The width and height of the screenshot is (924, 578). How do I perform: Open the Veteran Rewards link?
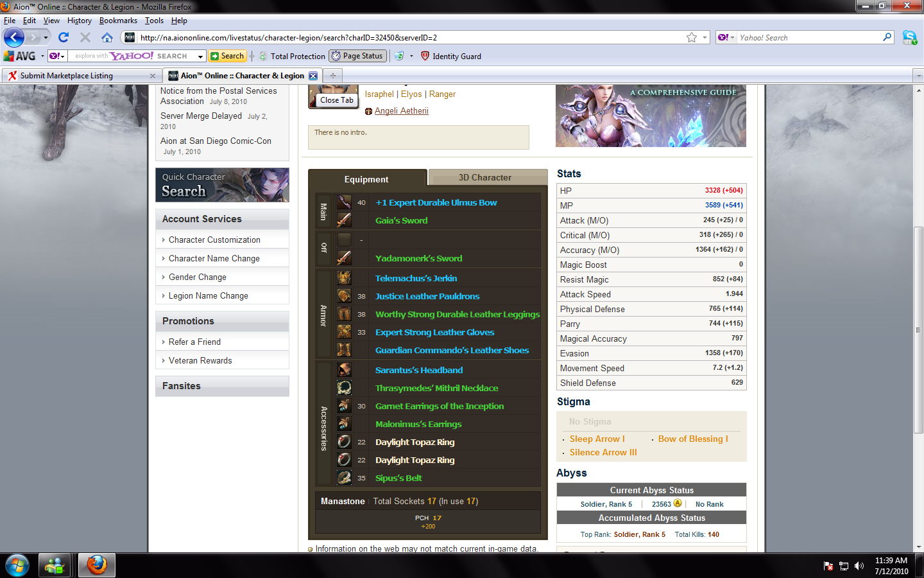[x=200, y=360]
